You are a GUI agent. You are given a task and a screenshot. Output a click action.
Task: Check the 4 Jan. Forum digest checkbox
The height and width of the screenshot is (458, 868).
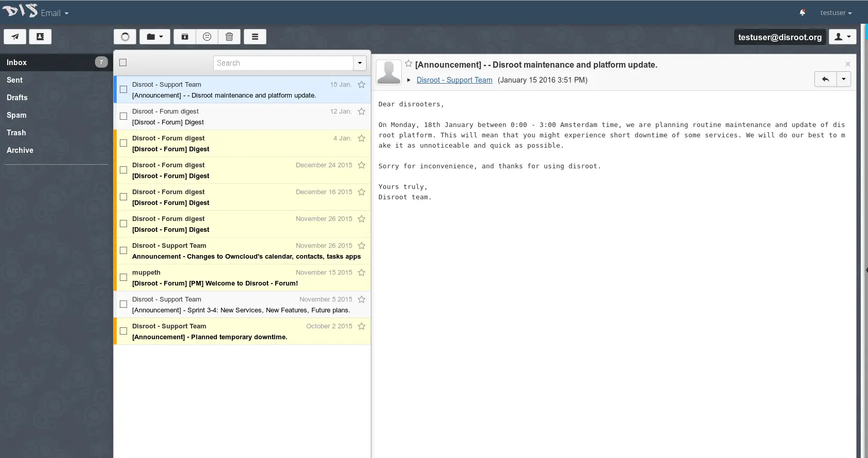pyautogui.click(x=123, y=143)
